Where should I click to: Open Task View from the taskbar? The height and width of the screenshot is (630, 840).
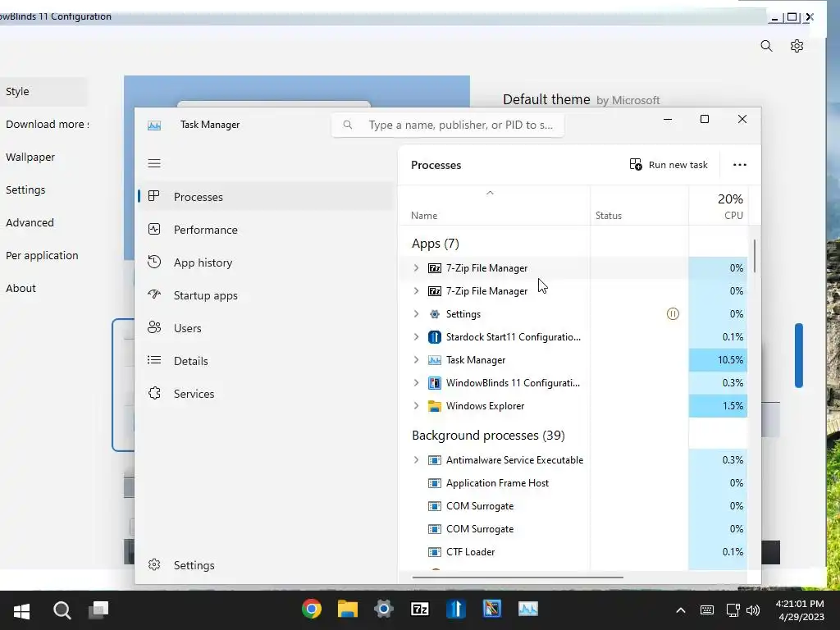(98, 609)
